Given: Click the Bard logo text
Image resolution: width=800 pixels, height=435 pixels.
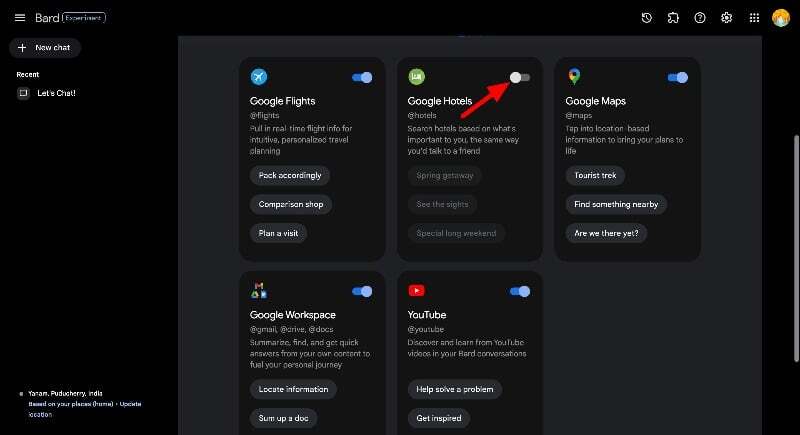Looking at the screenshot, I should [47, 18].
